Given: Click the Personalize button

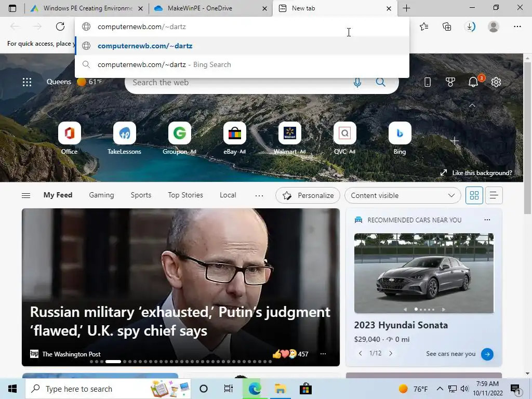Looking at the screenshot, I should pos(308,195).
